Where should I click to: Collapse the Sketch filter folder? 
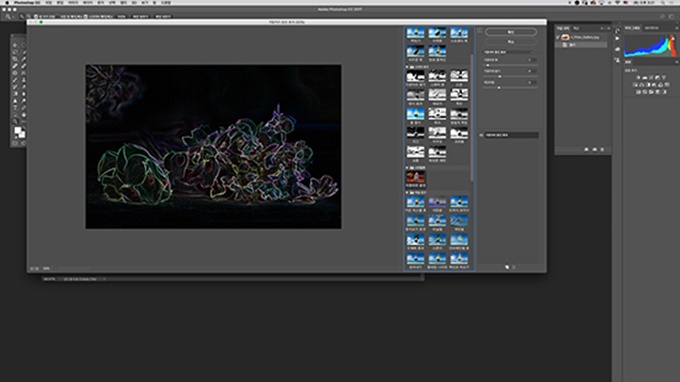tap(407, 67)
